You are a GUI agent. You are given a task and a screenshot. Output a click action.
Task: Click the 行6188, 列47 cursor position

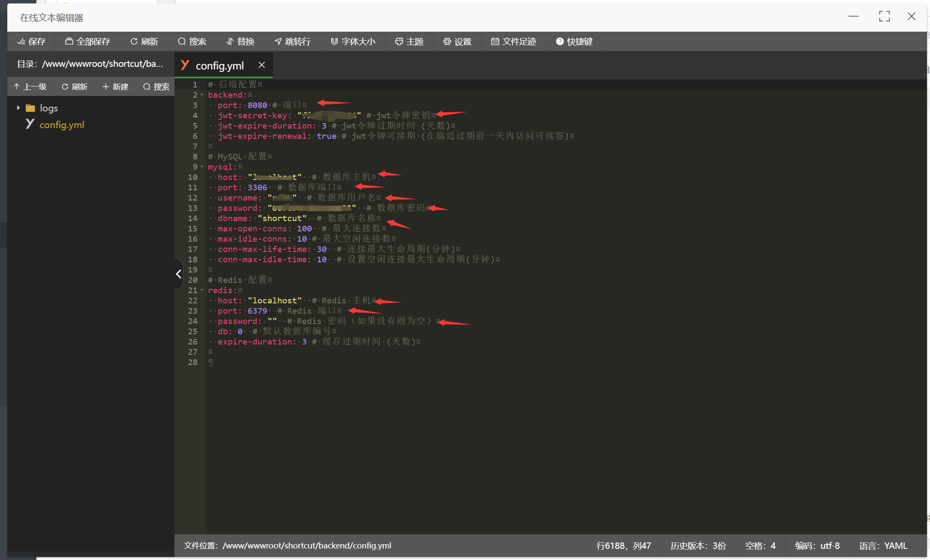[623, 545]
